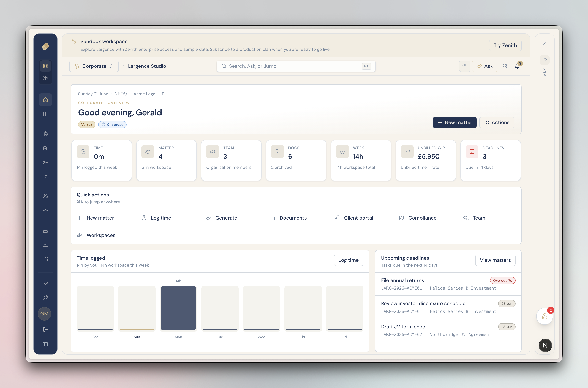Open the notifications bell with 3 badge
The width and height of the screenshot is (588, 388).
pos(518,66)
